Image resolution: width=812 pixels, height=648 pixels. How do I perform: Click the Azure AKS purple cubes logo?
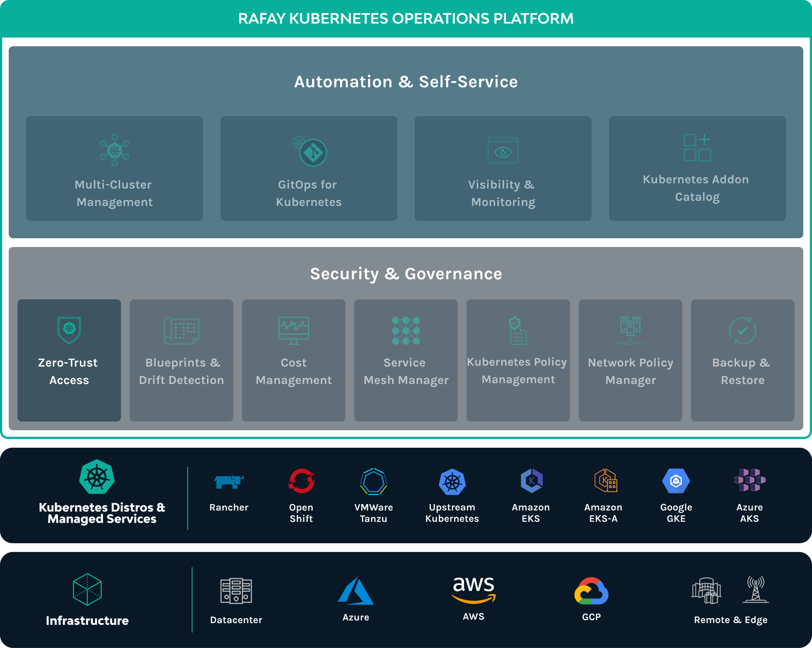750,480
